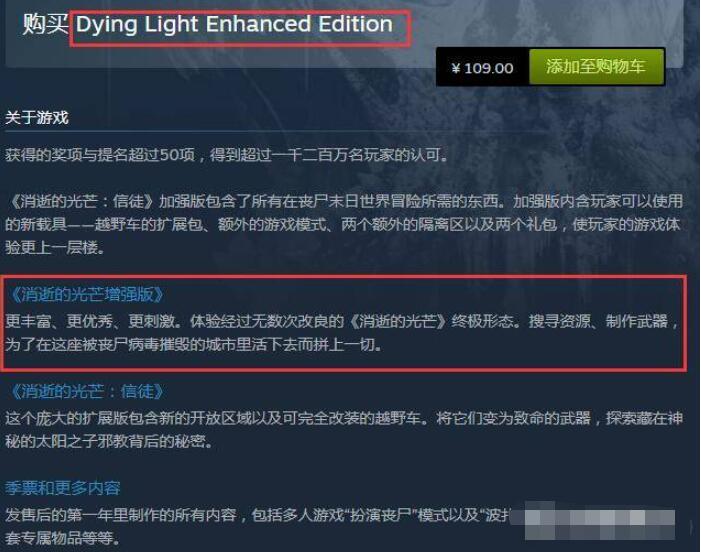The width and height of the screenshot is (701, 552).
Task: Click the ¥ 109.00 price label
Action: click(483, 68)
